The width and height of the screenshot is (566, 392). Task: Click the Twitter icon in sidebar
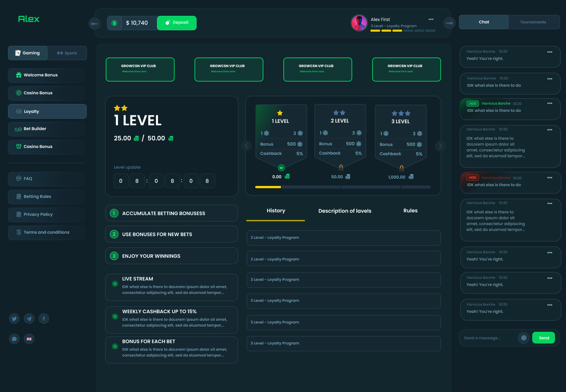tap(14, 319)
